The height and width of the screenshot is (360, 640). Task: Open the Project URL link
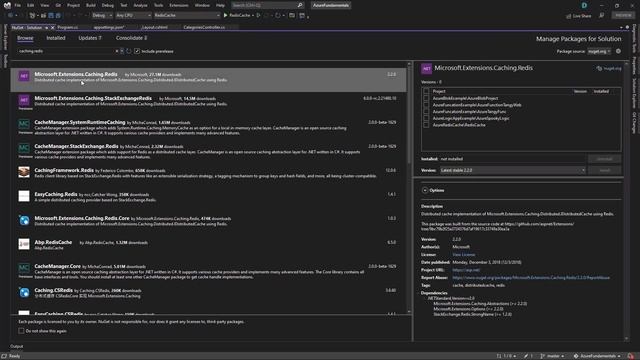point(466,270)
